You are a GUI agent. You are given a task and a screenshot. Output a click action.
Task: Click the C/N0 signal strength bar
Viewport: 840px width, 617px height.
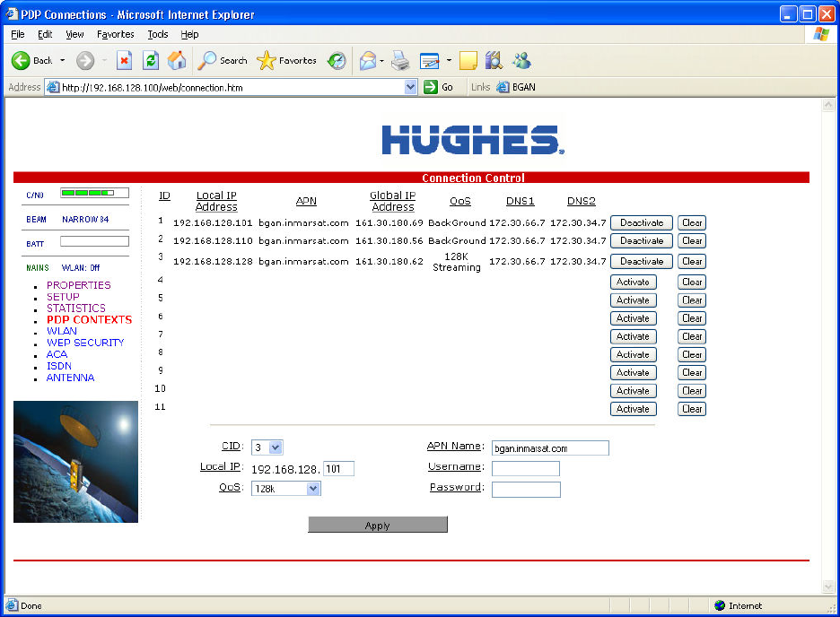pyautogui.click(x=94, y=193)
